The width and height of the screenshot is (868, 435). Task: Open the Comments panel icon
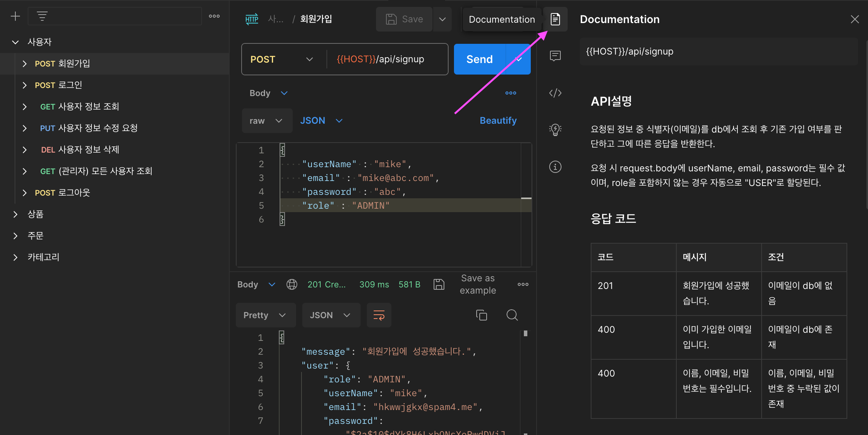(555, 56)
